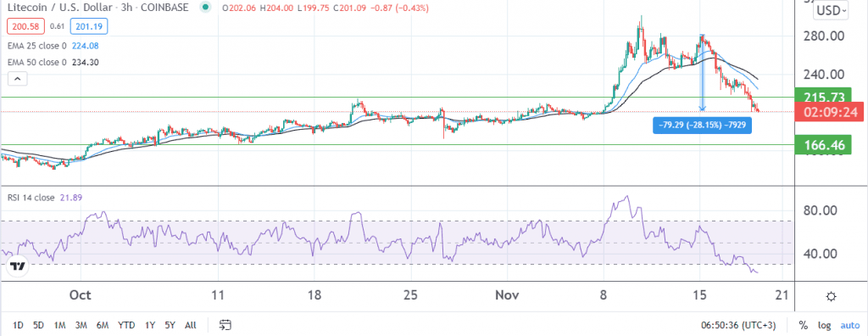Select the blue measurement label -79.29 (-28.15%)

point(702,126)
